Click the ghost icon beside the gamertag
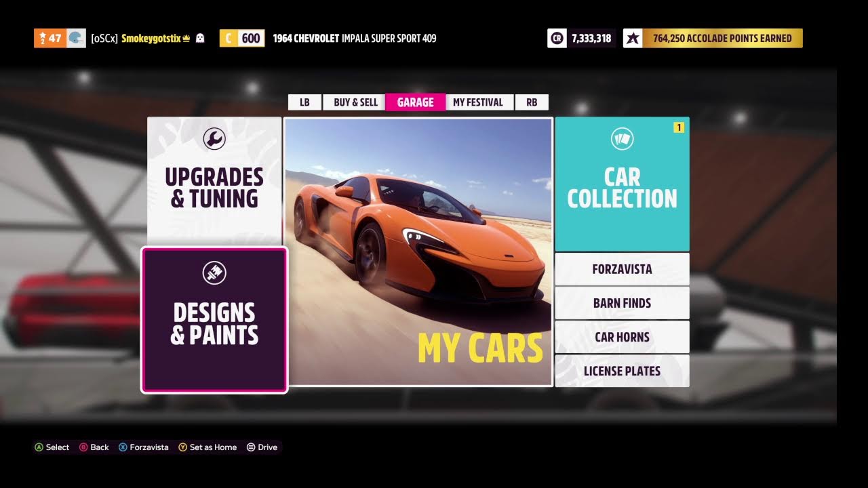The height and width of the screenshot is (488, 868). (x=199, y=39)
